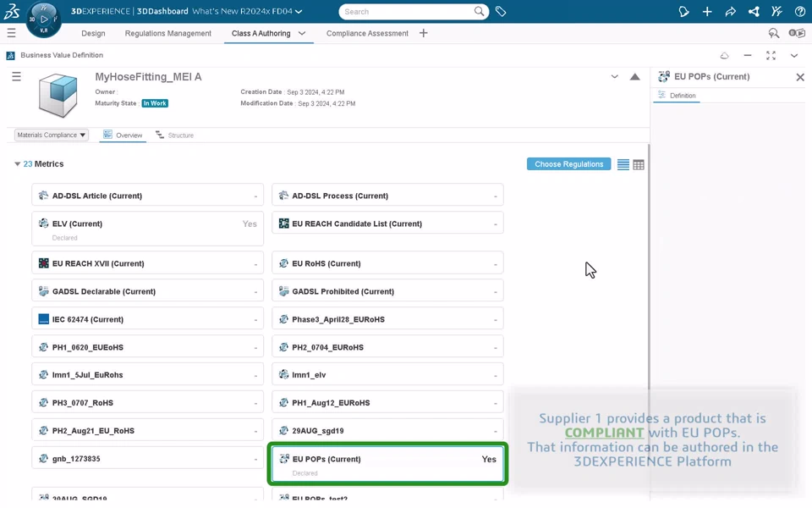Screen dimensions: 812x508
Task: Open widget menu chevron at right
Action: [794, 56]
